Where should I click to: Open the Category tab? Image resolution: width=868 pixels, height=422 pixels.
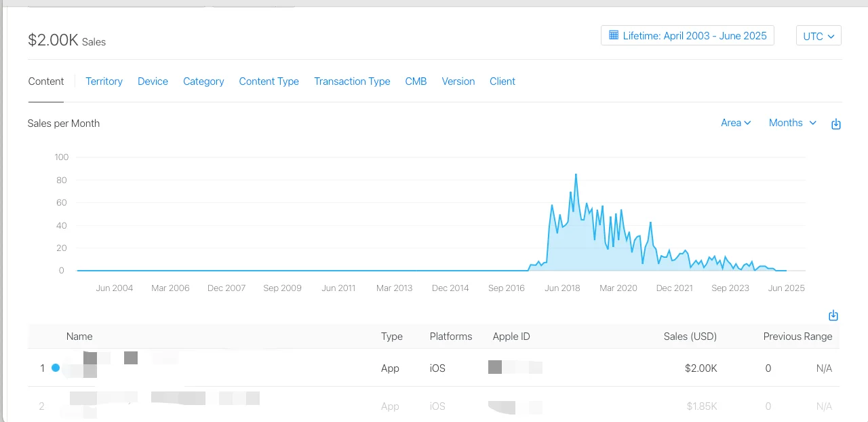[x=203, y=81]
